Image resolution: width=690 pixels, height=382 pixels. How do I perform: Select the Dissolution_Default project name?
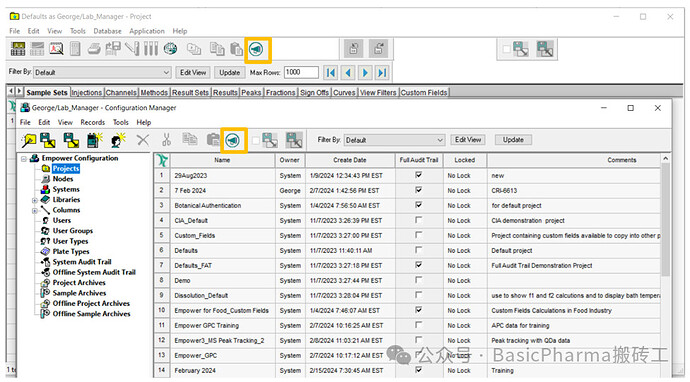pyautogui.click(x=201, y=296)
